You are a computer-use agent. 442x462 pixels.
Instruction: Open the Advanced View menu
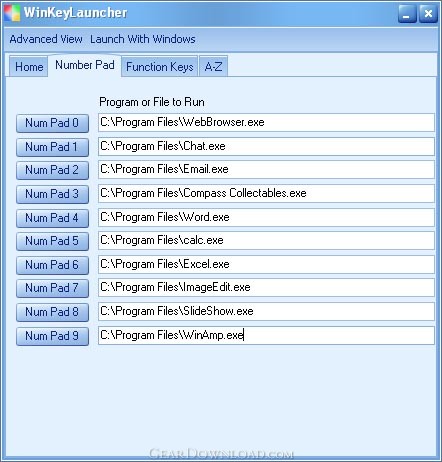[46, 39]
